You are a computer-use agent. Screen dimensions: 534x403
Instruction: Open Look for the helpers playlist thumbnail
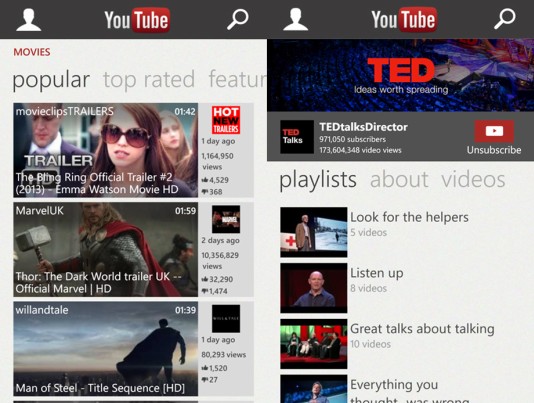pos(314,232)
